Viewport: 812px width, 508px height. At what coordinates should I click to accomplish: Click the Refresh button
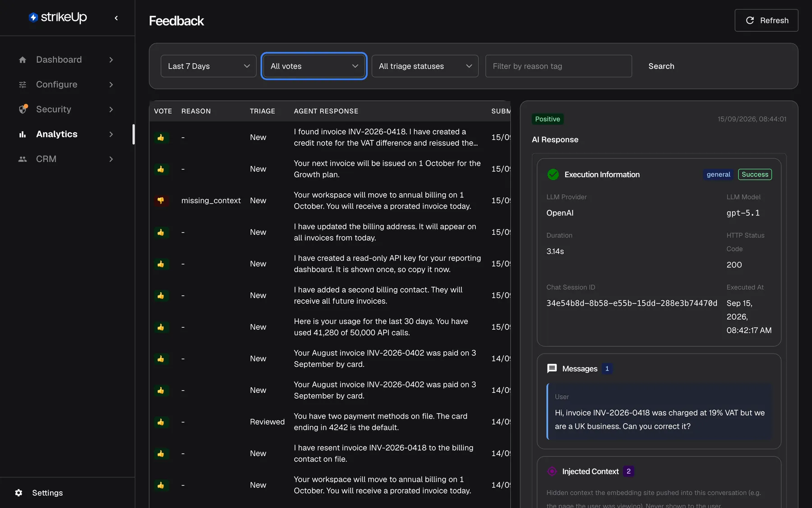click(x=766, y=20)
